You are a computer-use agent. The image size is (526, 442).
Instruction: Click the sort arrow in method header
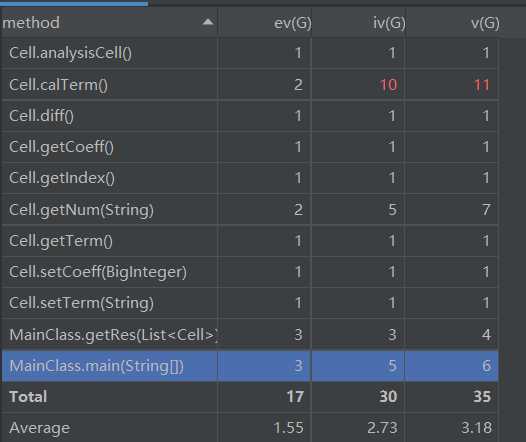(x=208, y=22)
